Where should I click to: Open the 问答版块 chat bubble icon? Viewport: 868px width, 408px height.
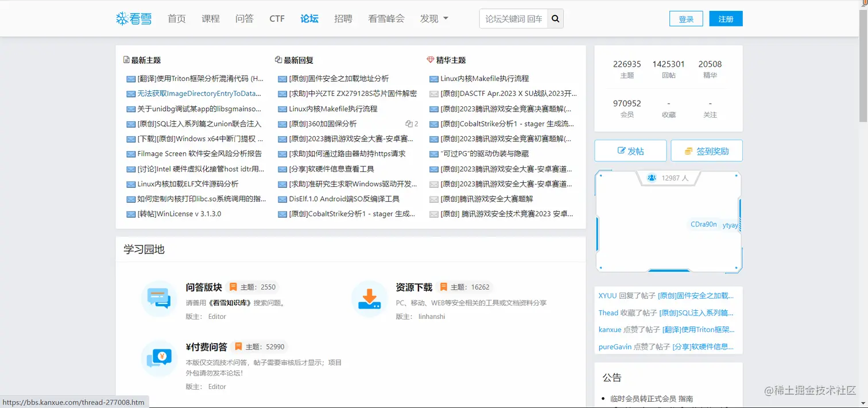coord(159,299)
